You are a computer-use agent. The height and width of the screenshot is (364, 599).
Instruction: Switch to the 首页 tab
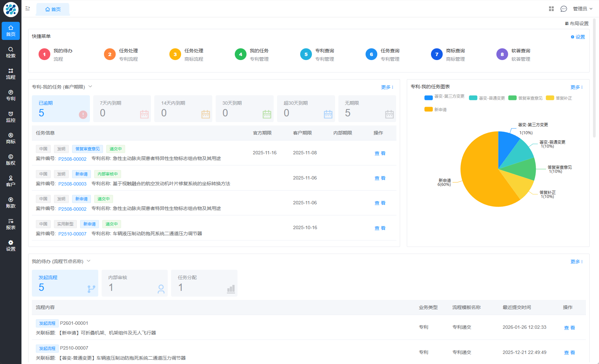click(53, 9)
